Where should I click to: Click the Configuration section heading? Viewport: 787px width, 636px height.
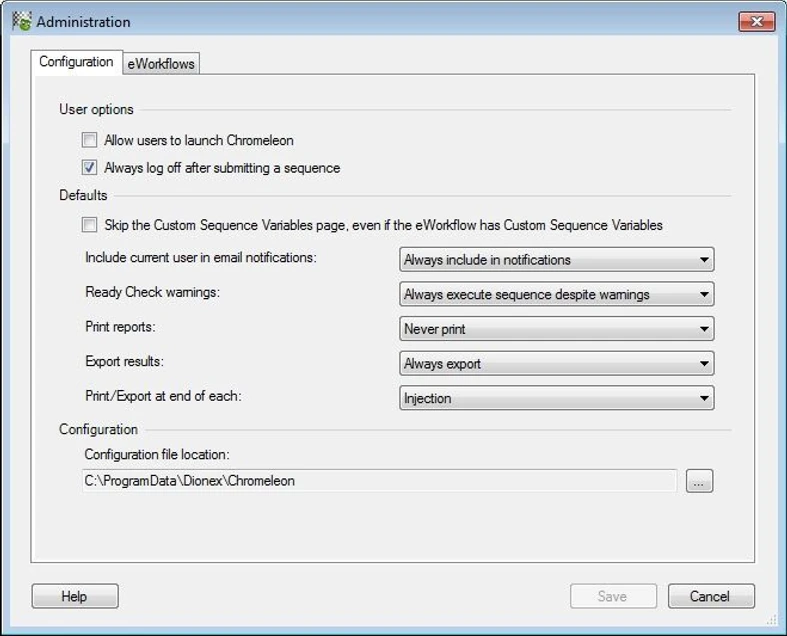point(98,429)
